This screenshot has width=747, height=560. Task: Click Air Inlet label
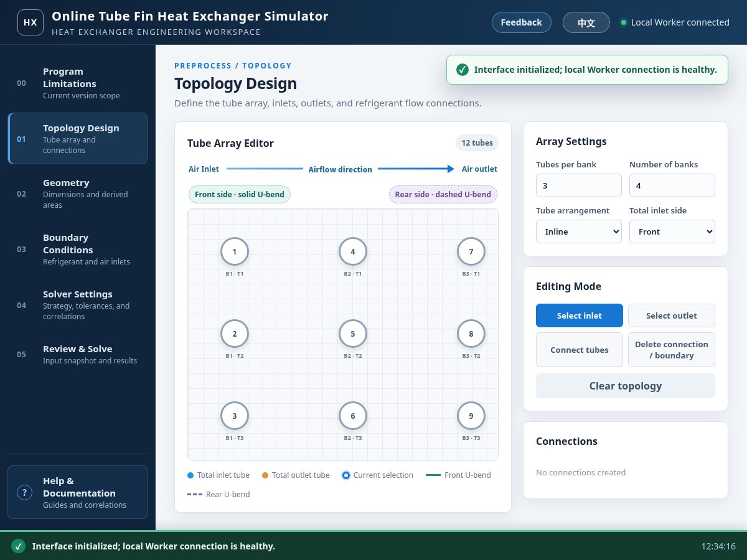(x=204, y=169)
